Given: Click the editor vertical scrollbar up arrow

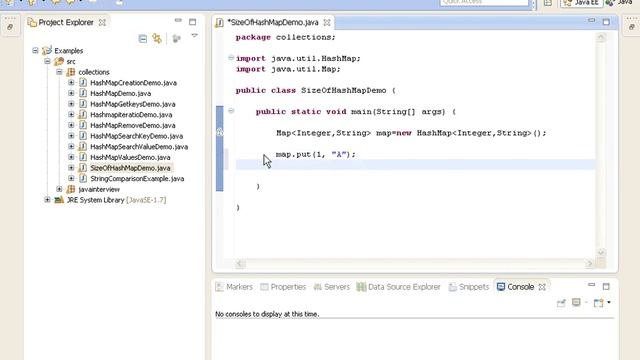Looking at the screenshot, I should pos(601,37).
